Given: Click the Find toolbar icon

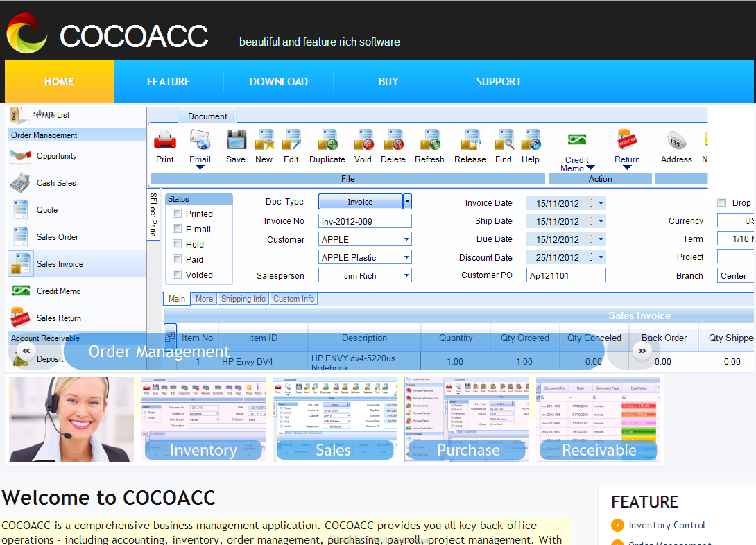Looking at the screenshot, I should tap(504, 140).
